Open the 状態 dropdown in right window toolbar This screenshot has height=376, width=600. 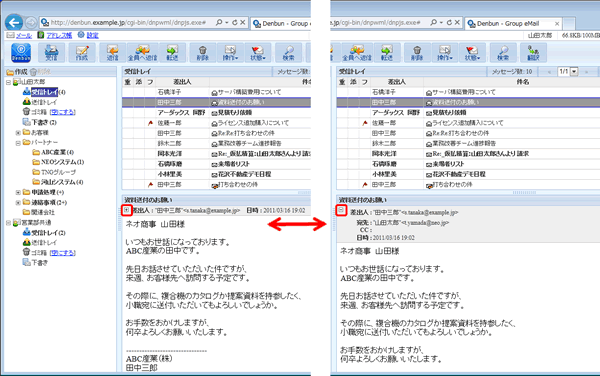472,52
